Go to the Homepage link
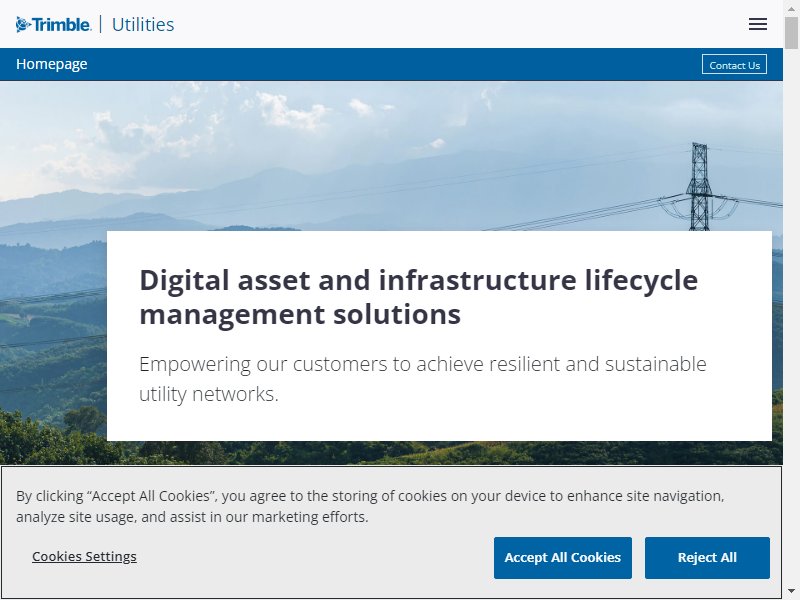The height and width of the screenshot is (600, 800). (x=52, y=64)
